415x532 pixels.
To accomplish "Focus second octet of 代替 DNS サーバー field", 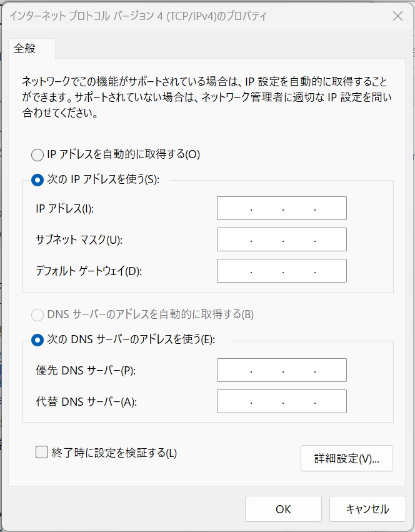I will (266, 401).
